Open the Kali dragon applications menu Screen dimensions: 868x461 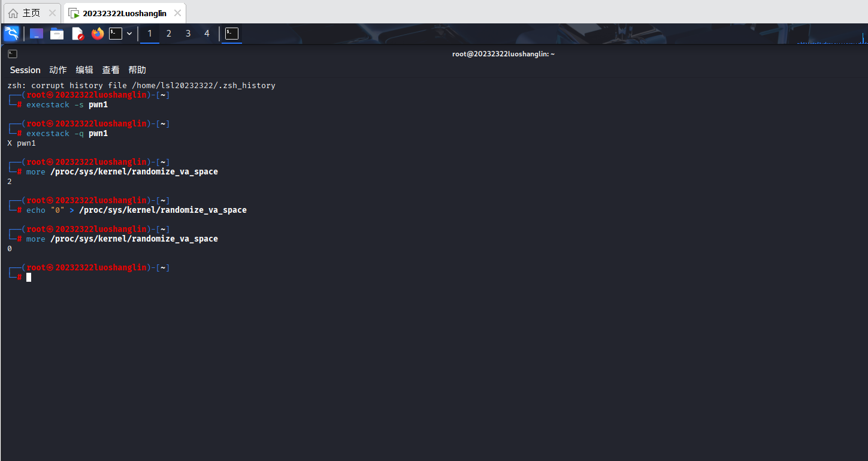tap(11, 34)
